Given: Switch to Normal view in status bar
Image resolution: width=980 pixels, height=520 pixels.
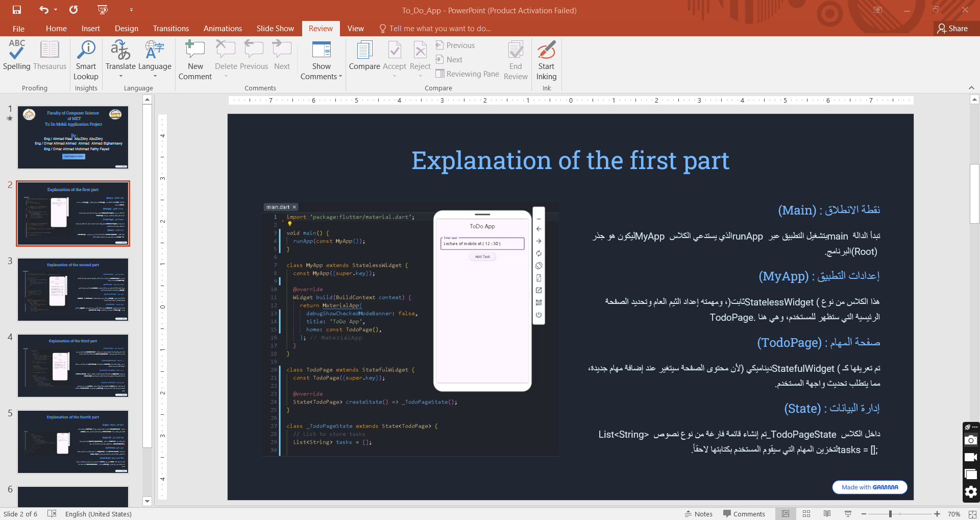Looking at the screenshot, I should pyautogui.click(x=786, y=514).
